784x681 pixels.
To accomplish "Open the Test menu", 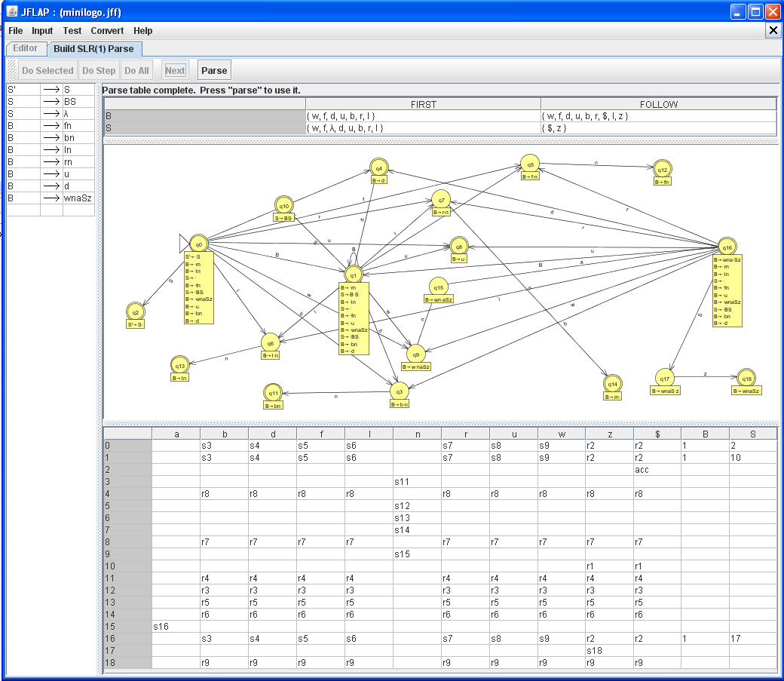I will tap(72, 31).
